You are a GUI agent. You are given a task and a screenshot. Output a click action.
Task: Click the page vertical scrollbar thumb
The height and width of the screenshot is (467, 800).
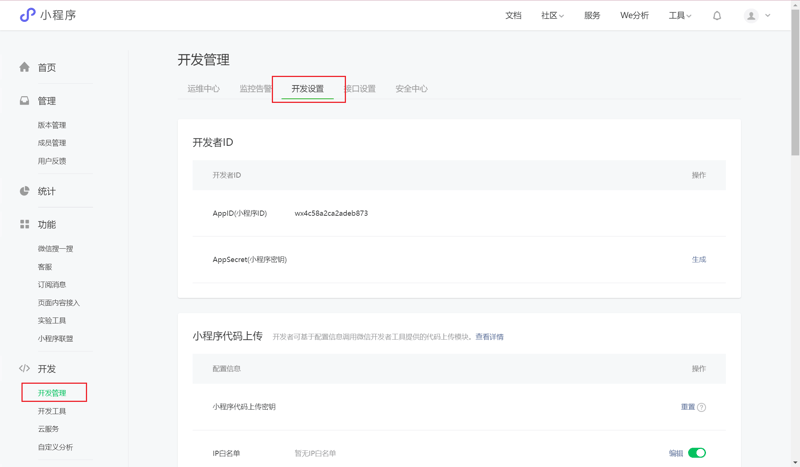coord(795,82)
